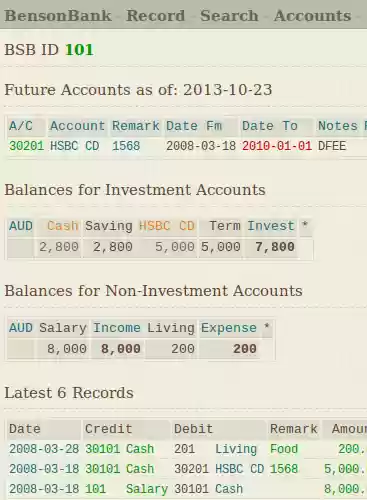Open the BensonBank home link
Image resolution: width=367 pixels, height=500 pixels.
(58, 16)
